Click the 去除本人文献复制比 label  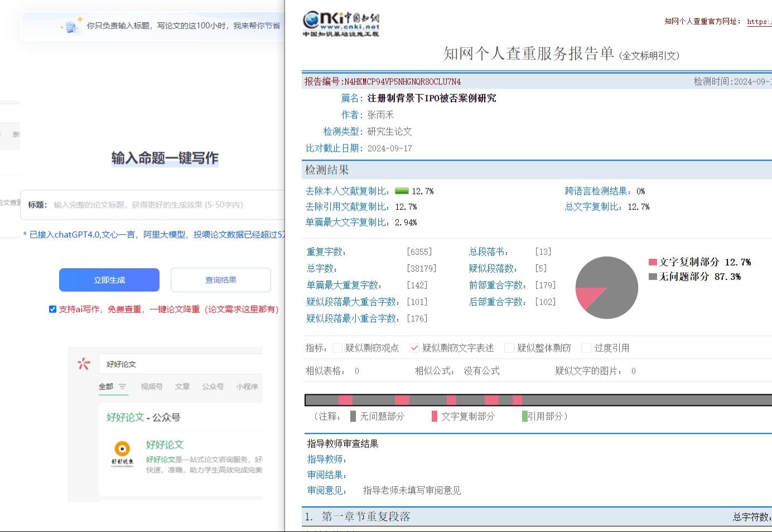[348, 191]
